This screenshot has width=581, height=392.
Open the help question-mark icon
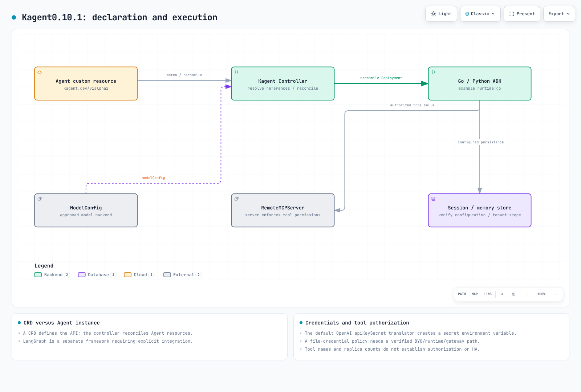pyautogui.click(x=513, y=294)
